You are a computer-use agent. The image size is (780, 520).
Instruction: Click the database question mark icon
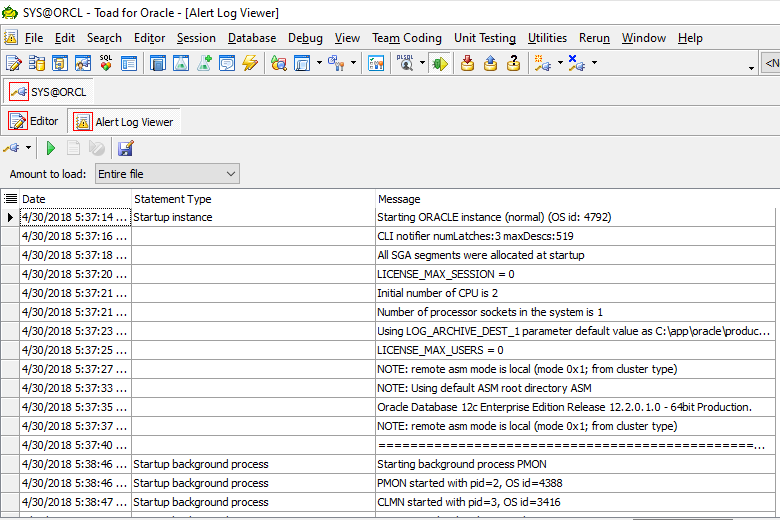513,63
